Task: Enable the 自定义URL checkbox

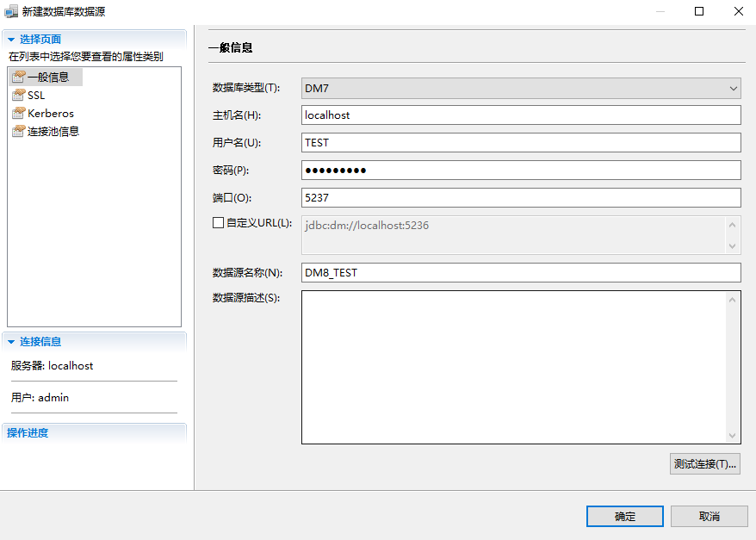Action: tap(218, 223)
